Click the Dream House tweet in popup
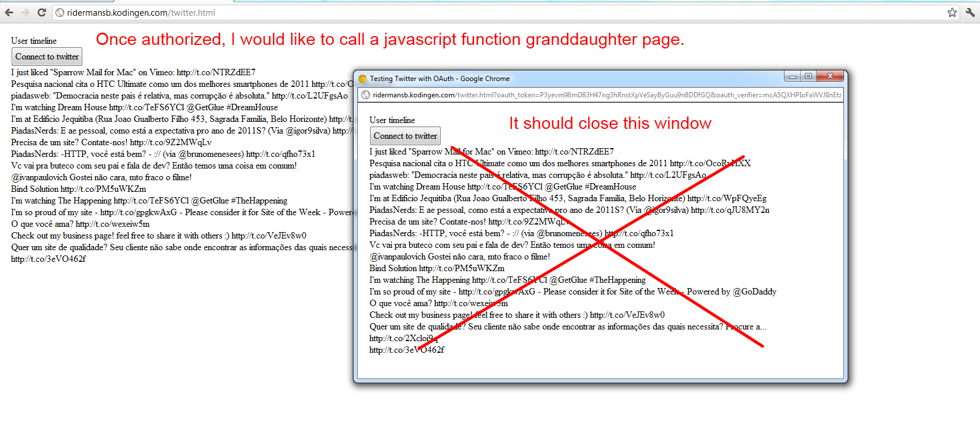Image resolution: width=980 pixels, height=442 pixels. [x=503, y=187]
